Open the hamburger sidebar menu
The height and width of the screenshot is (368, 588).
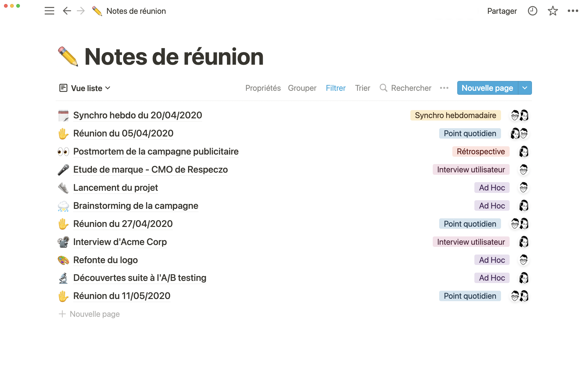49,11
